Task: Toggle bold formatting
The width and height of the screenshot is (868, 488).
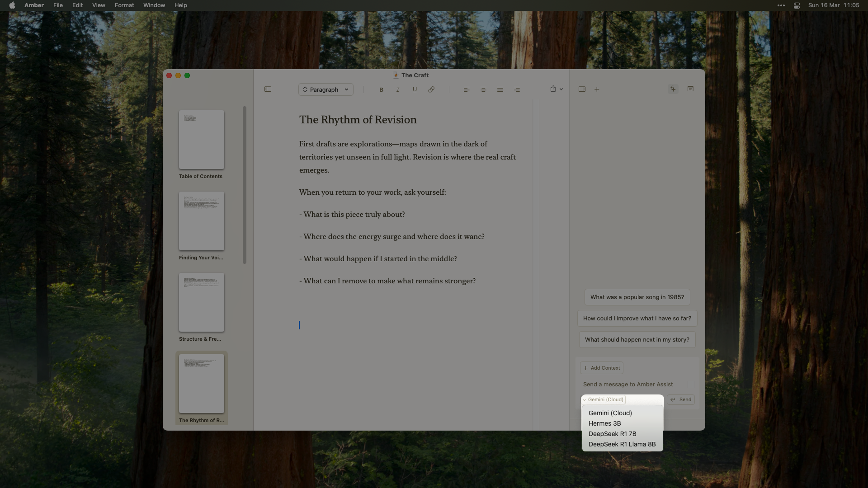Action: point(381,89)
